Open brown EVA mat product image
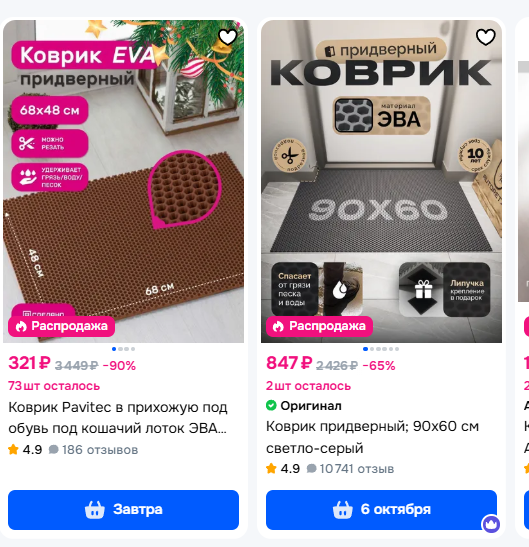The width and height of the screenshot is (529, 547). point(124,181)
